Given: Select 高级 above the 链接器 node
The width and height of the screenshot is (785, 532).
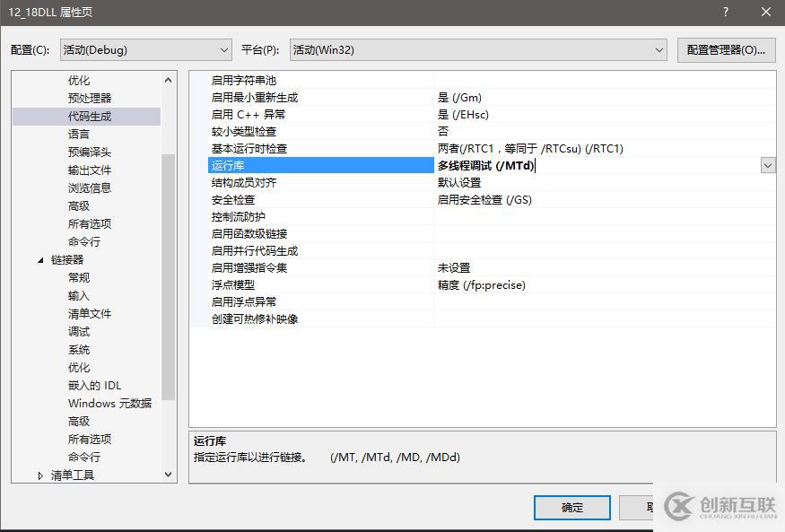Looking at the screenshot, I should (79, 206).
